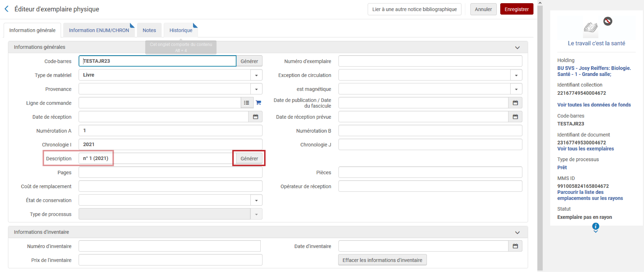Click the Numéro d'inventaire field
The height and width of the screenshot is (272, 644).
[x=170, y=246]
